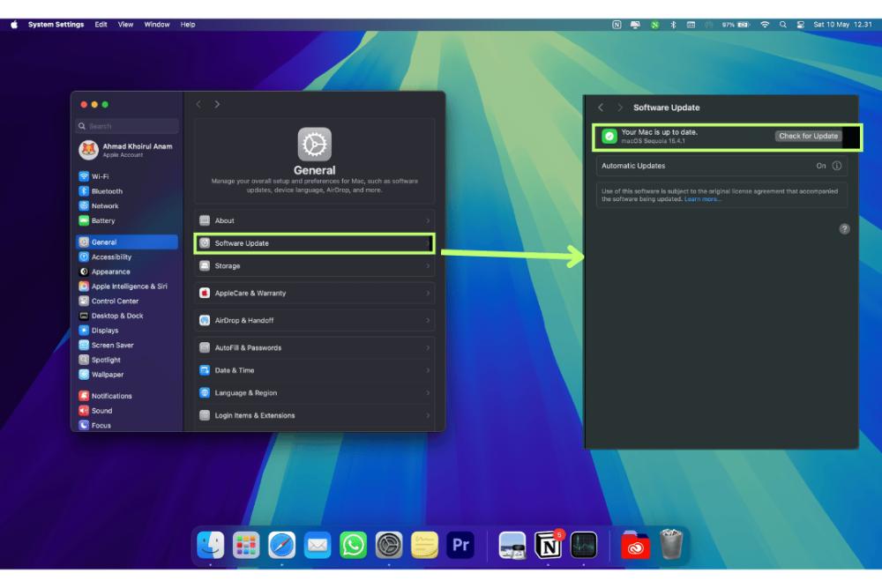Open Wi-Fi settings in sidebar
The height and width of the screenshot is (588, 882).
126,176
